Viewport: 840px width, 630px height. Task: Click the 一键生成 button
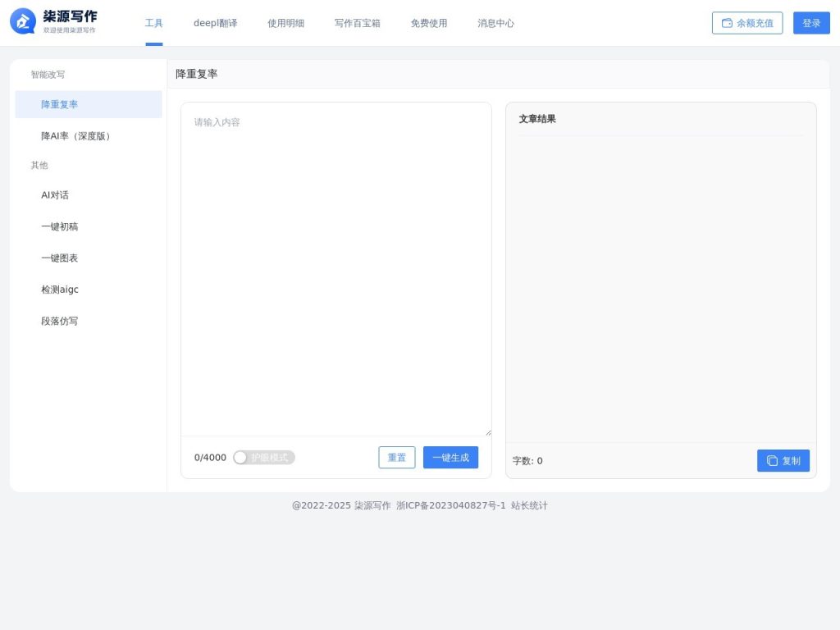tap(450, 458)
